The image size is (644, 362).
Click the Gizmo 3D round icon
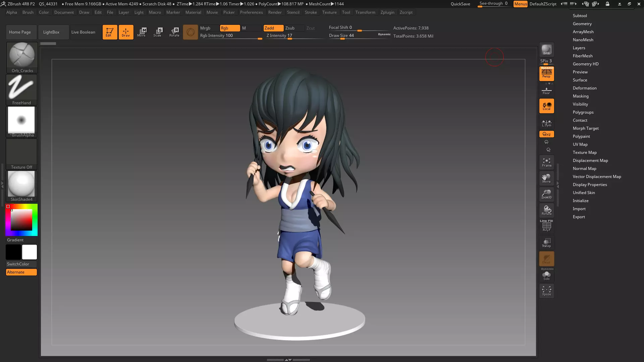click(x=191, y=32)
